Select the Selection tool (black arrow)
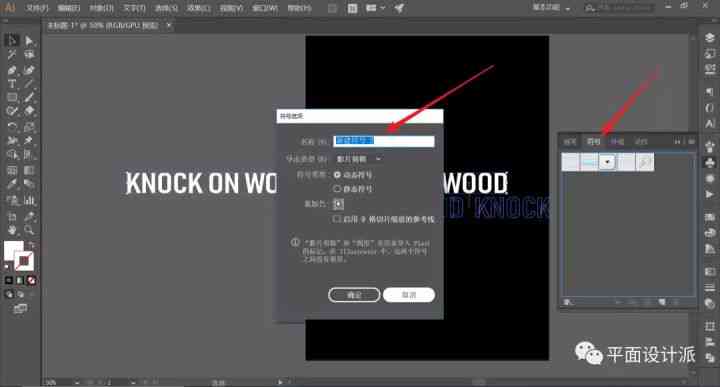 point(11,40)
